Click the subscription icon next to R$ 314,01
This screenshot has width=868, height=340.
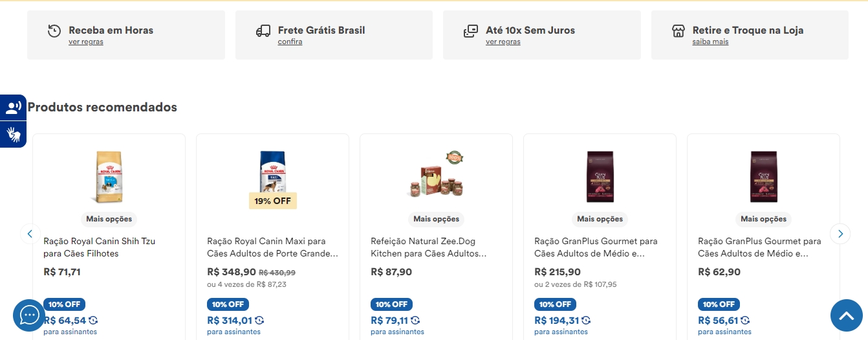[259, 321]
